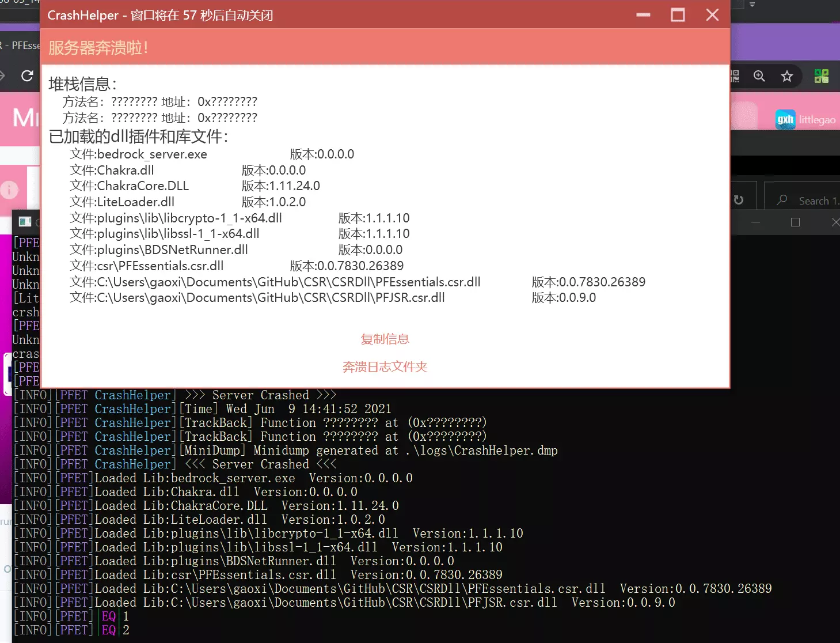Click the 已加载的dll插件和库文件 heading

(138, 137)
